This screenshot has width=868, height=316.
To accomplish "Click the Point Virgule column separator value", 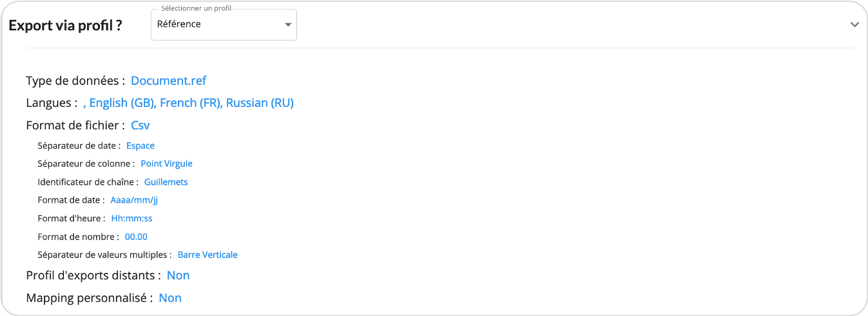I will [167, 163].
